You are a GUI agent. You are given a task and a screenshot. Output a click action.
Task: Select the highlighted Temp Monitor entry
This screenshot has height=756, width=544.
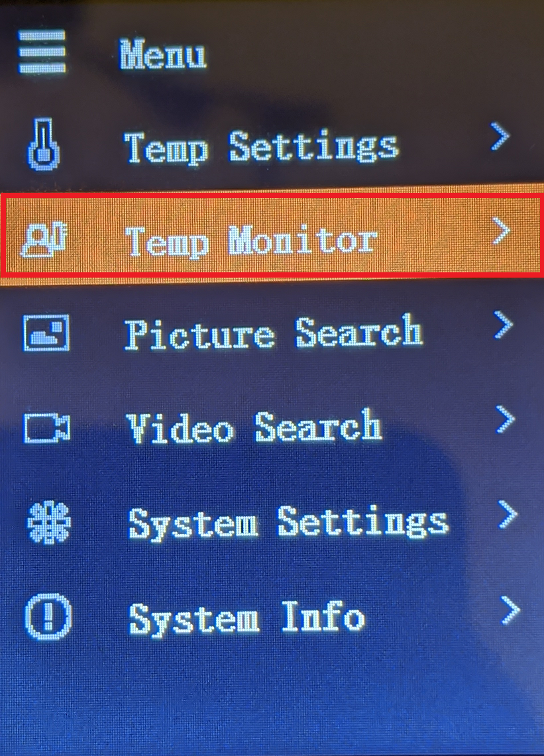pyautogui.click(x=272, y=235)
